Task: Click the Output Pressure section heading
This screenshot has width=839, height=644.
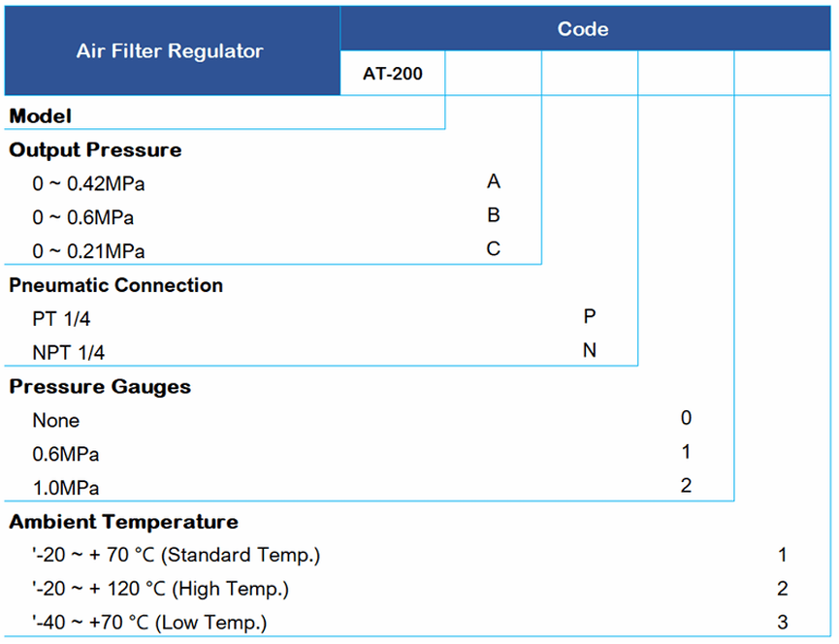Action: (x=95, y=150)
